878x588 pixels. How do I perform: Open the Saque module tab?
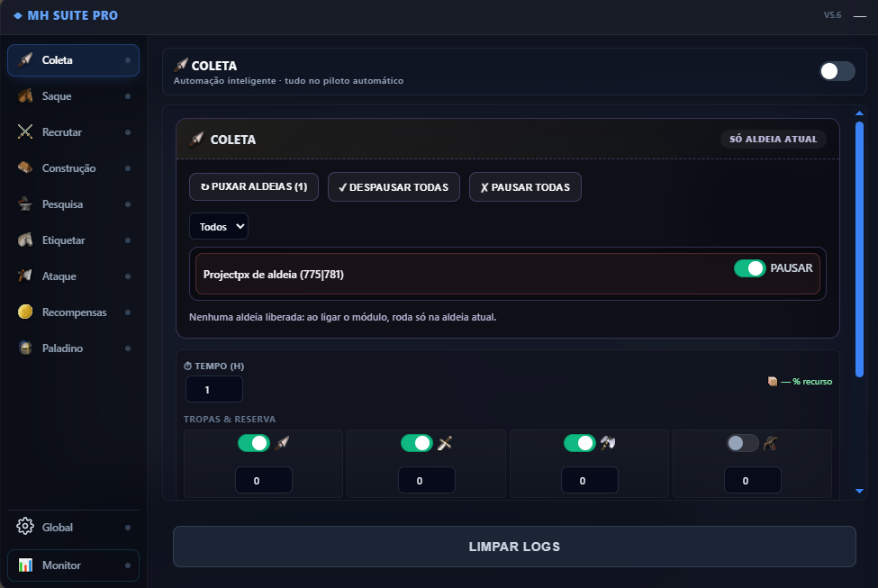click(73, 96)
